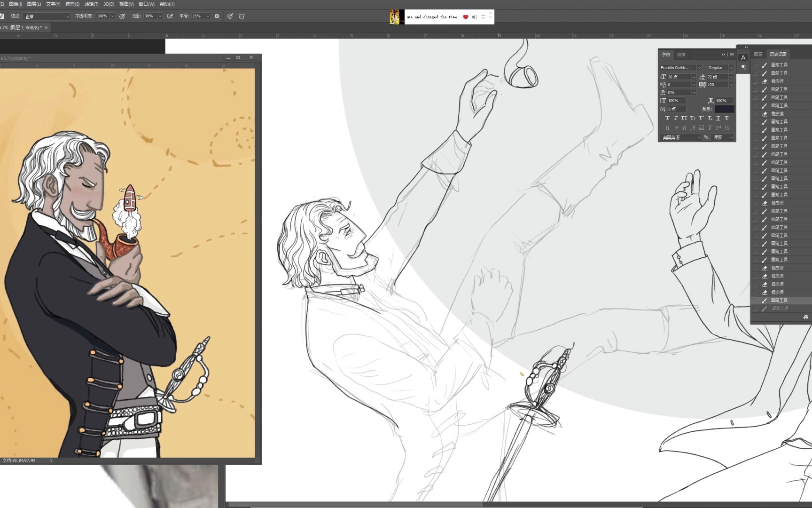Click the titling alternates T OpenType icon
812x508 pixels.
coord(710,127)
